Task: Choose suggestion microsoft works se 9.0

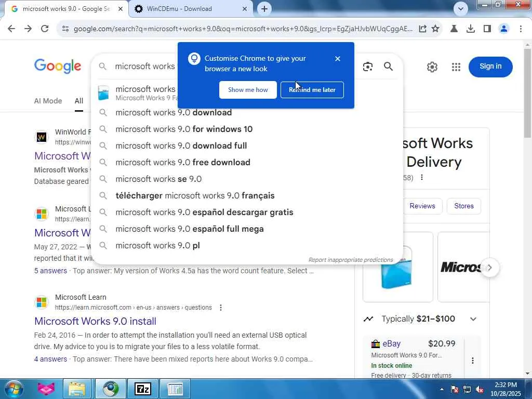Action: pos(247,179)
